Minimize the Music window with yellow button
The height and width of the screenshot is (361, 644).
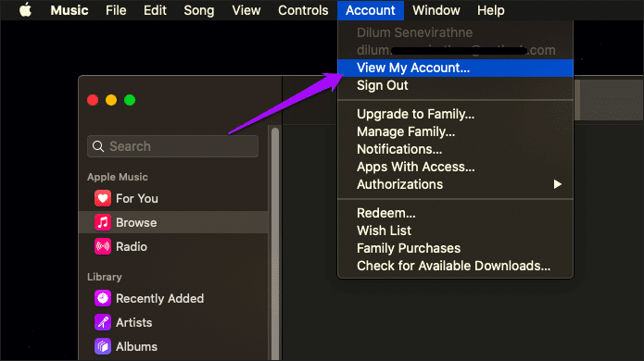pyautogui.click(x=111, y=100)
